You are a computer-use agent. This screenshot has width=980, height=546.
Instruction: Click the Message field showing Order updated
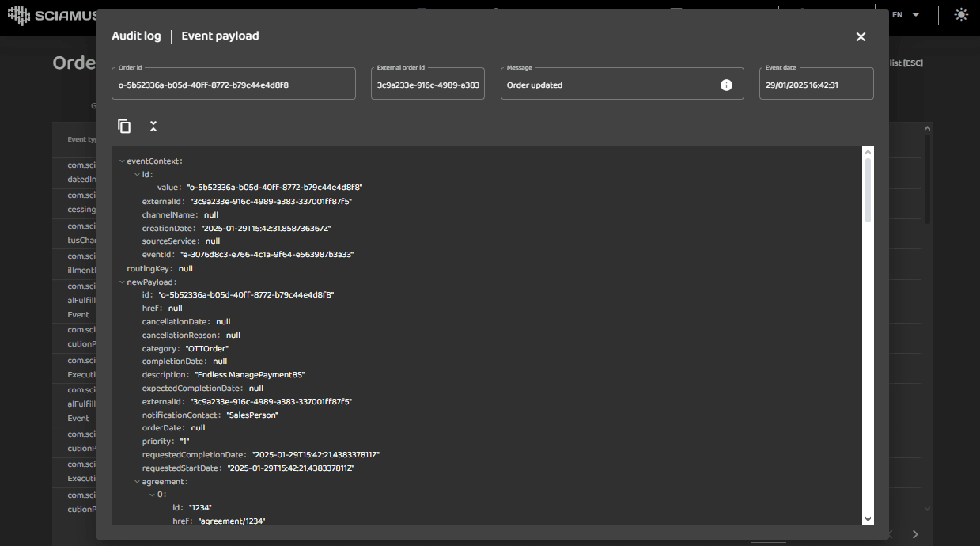[x=609, y=85]
